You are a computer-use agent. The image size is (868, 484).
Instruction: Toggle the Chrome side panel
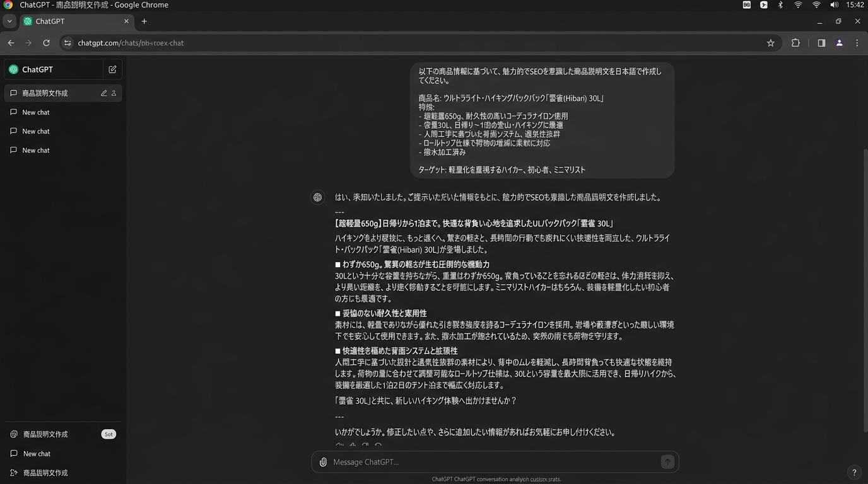click(821, 43)
